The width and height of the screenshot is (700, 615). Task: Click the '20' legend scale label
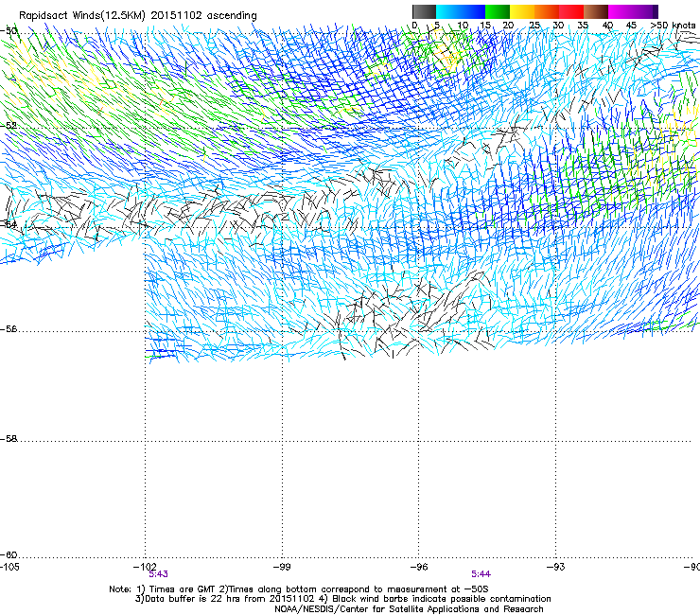pyautogui.click(x=508, y=26)
